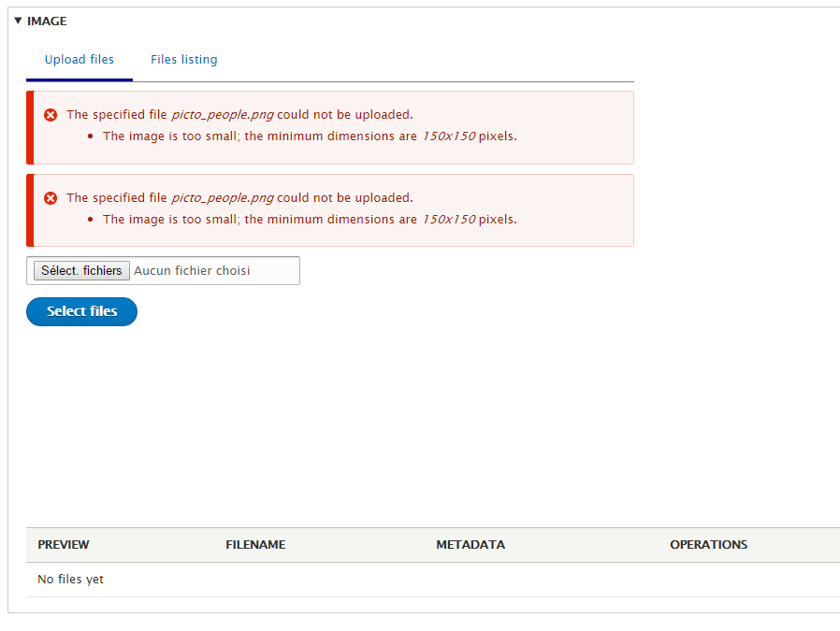Click the Aucun fichier choisi input field
The image size is (840, 631).
pos(213,270)
